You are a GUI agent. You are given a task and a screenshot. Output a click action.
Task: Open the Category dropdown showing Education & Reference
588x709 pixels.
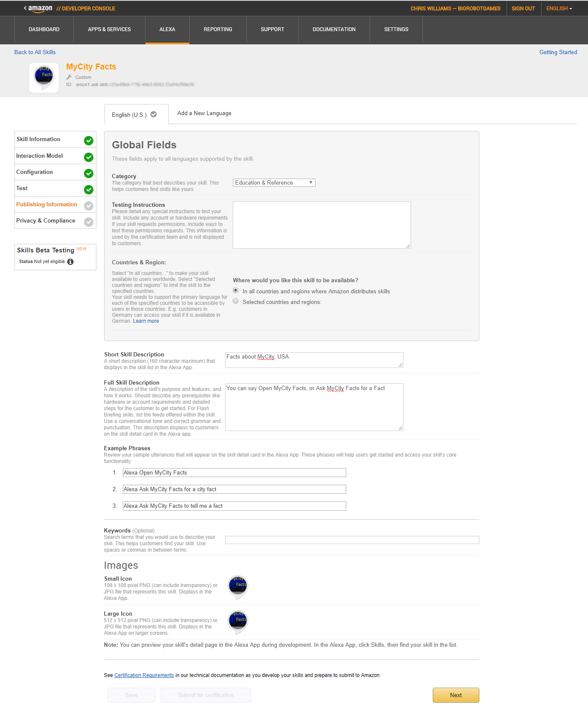(274, 182)
